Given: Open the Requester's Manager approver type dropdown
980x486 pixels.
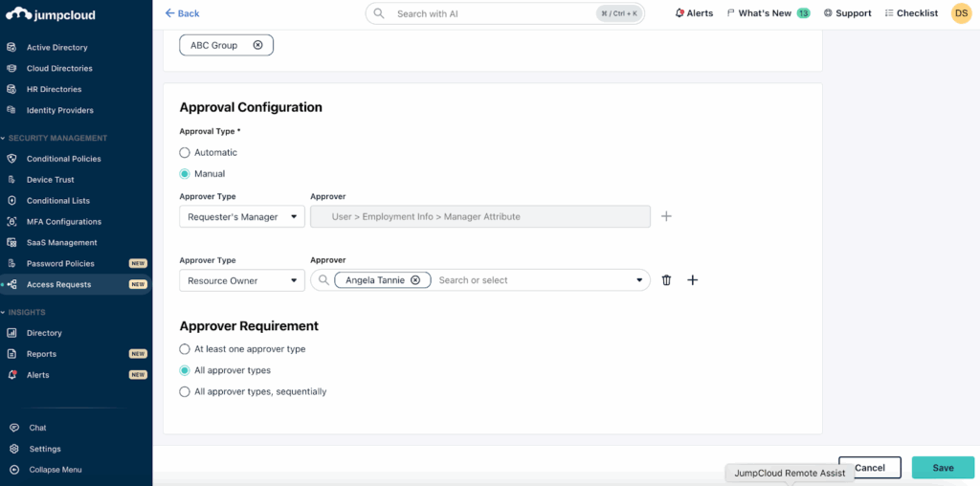Looking at the screenshot, I should tap(242, 217).
